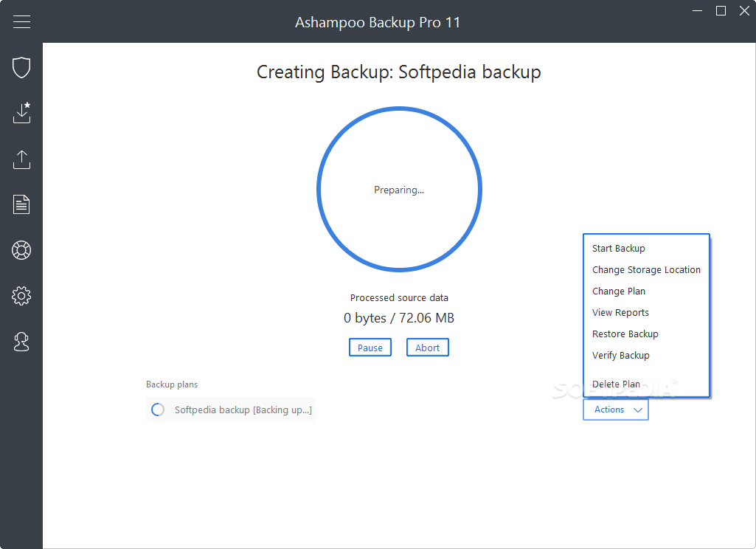Click the circular Preparing progress indicator
This screenshot has height=549, width=756.
(x=399, y=189)
